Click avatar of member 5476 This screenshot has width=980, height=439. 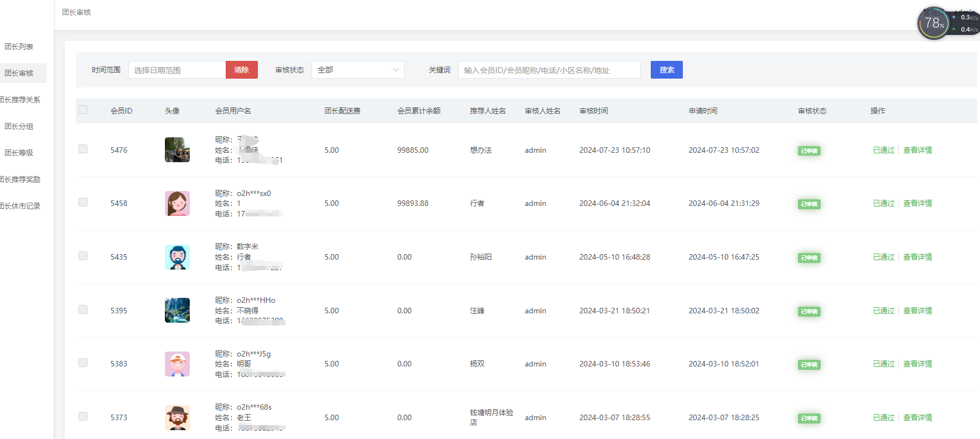[x=177, y=150]
